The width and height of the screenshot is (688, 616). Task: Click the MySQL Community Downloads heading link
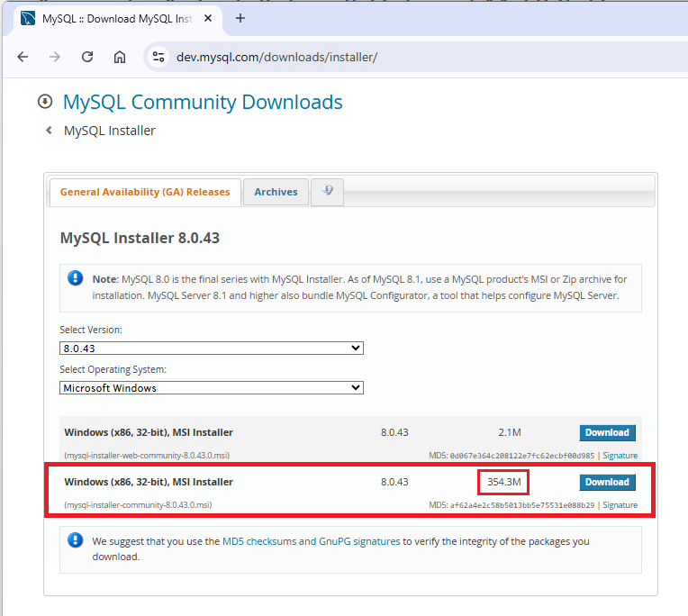click(203, 102)
